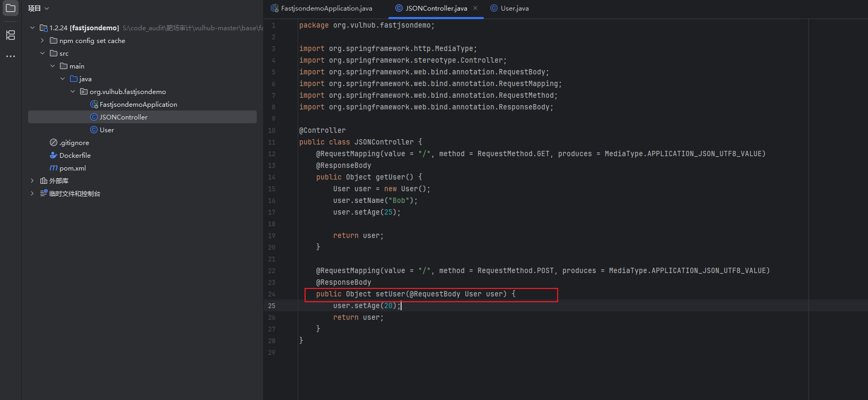This screenshot has height=400, width=868.
Task: Click line number 25 in gutter
Action: click(272, 306)
